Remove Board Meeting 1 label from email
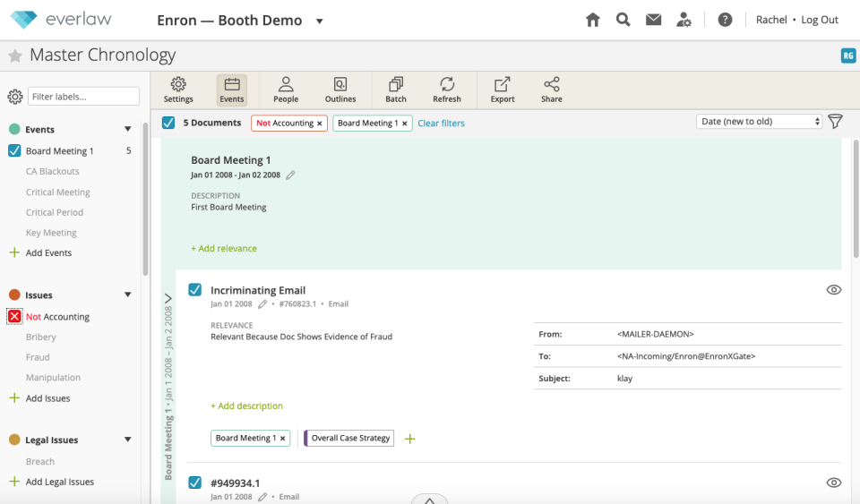Image resolution: width=860 pixels, height=504 pixels. click(282, 439)
